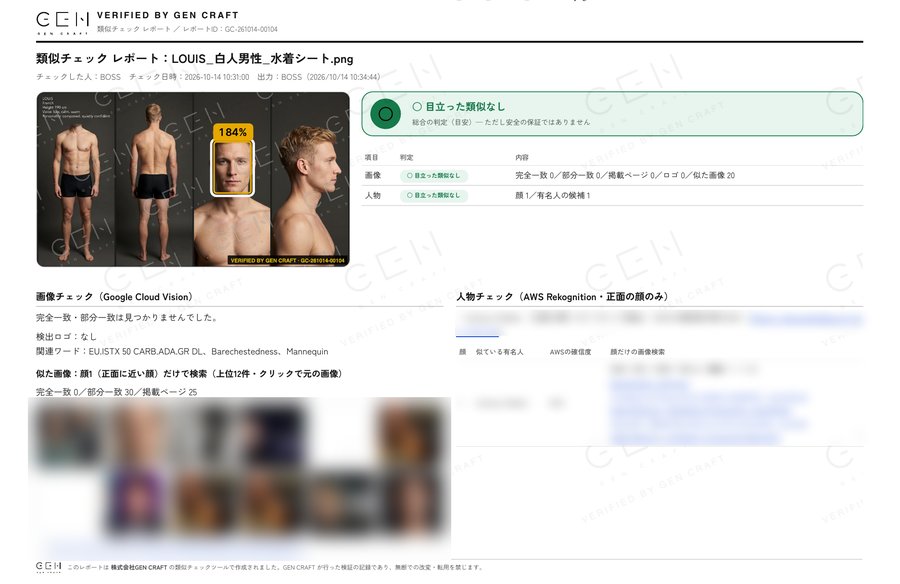The height and width of the screenshot is (584, 900).
Task: Select the detected face box on the model sheet
Action: tap(232, 168)
